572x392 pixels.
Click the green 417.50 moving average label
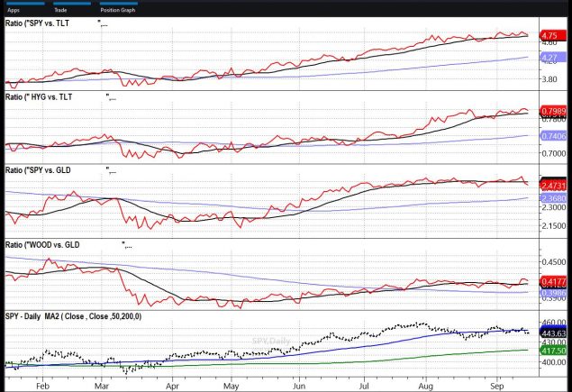(x=553, y=351)
